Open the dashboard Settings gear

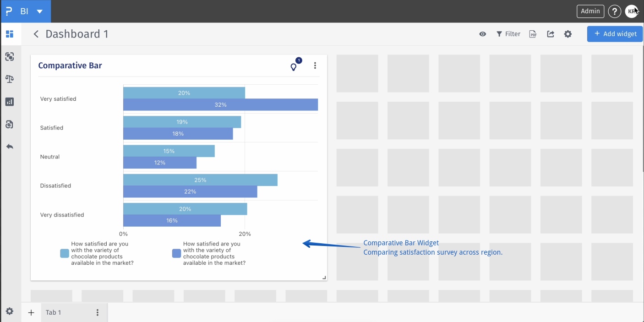(568, 34)
